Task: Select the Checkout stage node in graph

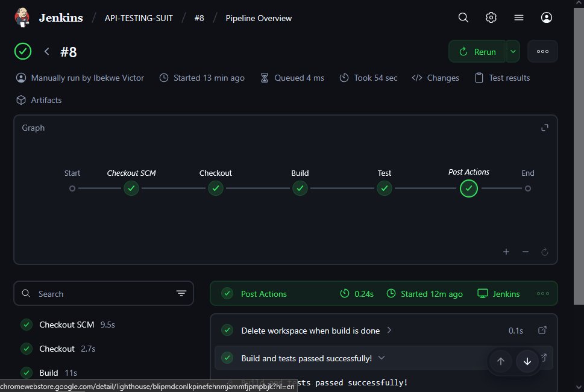Action: (216, 188)
